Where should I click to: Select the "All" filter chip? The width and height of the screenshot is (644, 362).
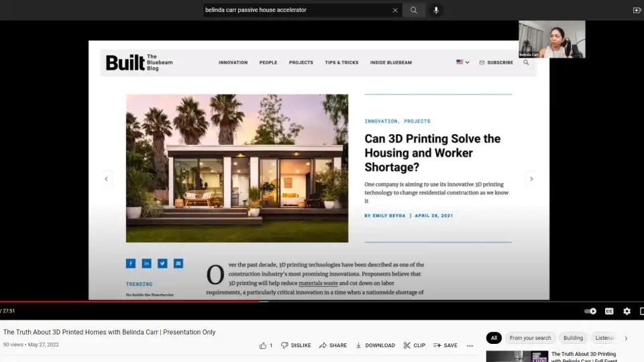[494, 338]
